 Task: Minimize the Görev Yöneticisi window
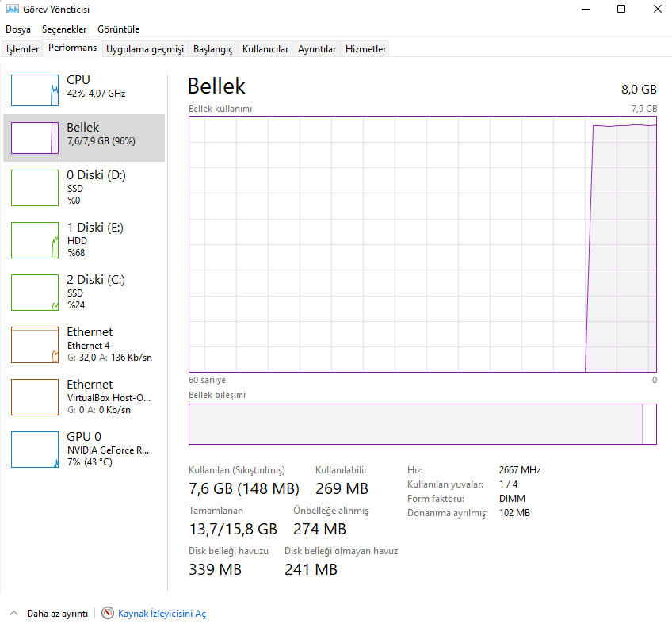coord(586,9)
